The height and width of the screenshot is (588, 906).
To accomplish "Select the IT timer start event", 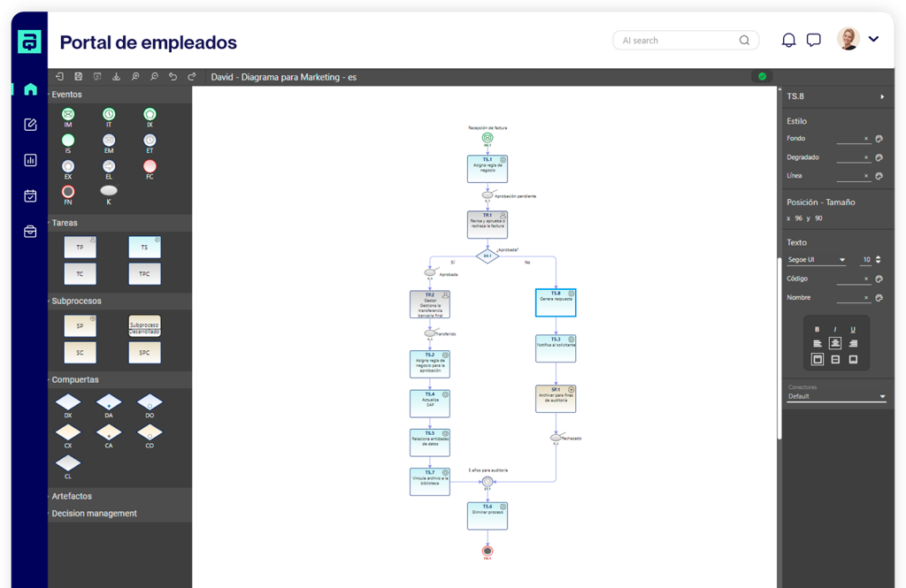I will (x=109, y=114).
